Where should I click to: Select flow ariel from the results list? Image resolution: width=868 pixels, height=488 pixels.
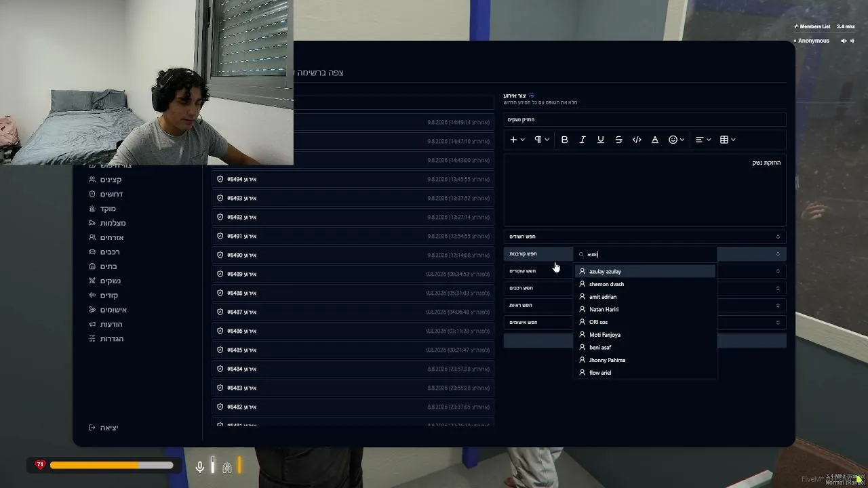tap(645, 373)
